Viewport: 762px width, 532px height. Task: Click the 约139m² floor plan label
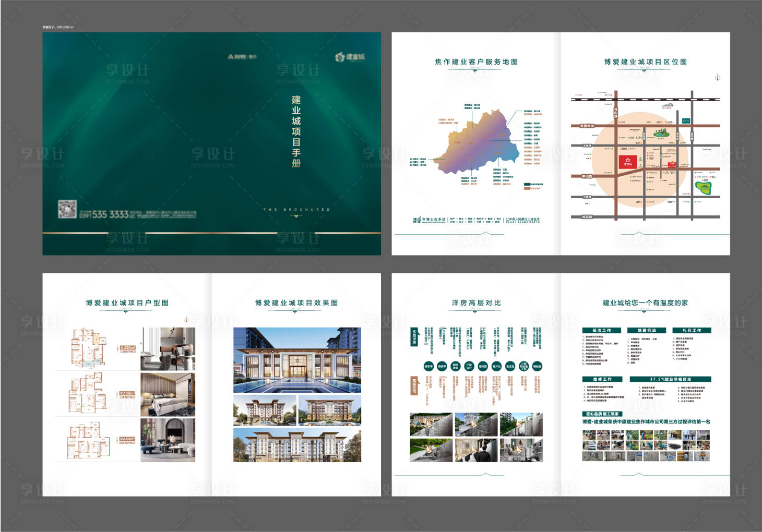(128, 395)
